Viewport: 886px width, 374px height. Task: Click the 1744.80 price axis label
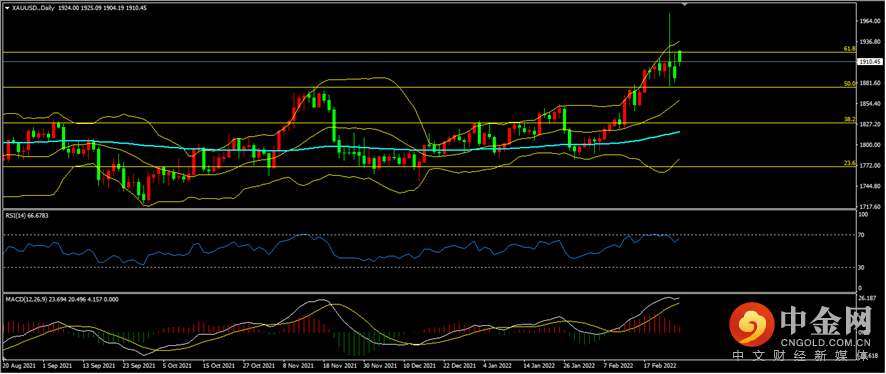(x=870, y=186)
